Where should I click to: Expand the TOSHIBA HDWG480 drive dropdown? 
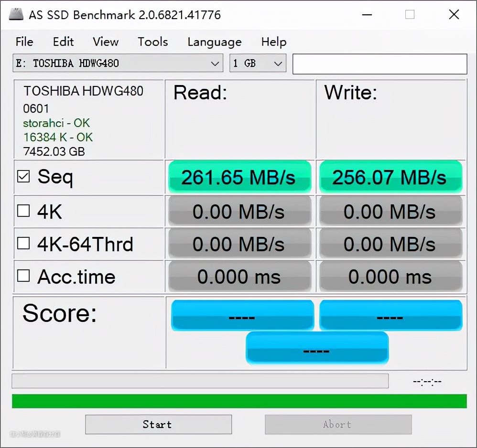click(x=214, y=64)
